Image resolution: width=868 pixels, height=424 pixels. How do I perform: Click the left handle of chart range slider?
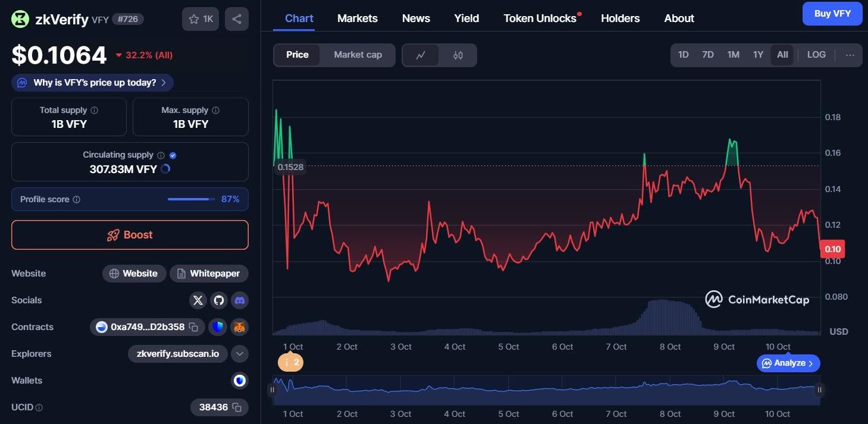pos(272,390)
